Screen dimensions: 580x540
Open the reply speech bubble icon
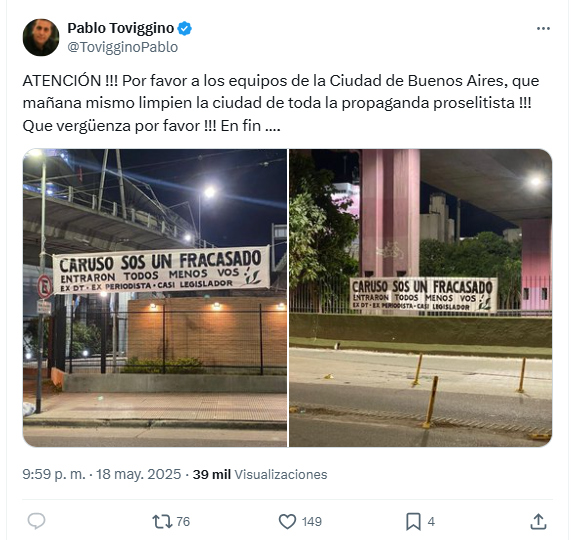tap(36, 522)
